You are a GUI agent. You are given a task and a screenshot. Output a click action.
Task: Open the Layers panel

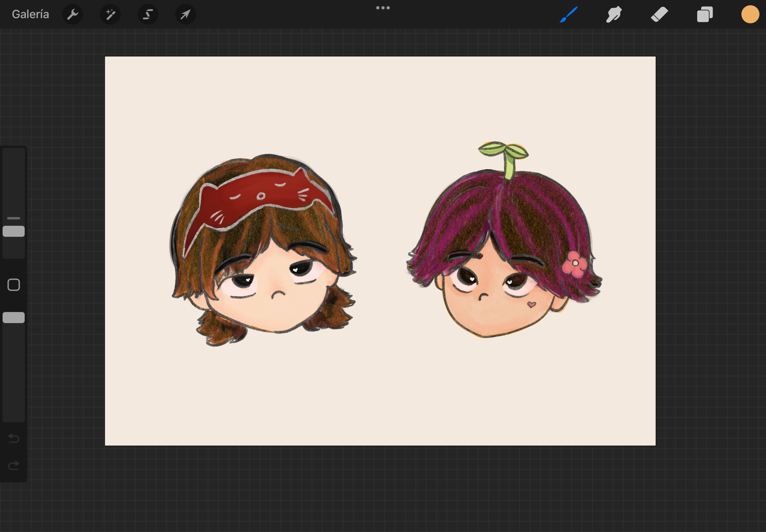pos(705,14)
